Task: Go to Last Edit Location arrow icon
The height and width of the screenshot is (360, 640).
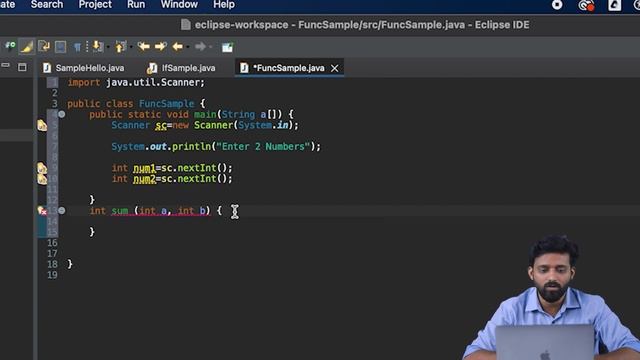Action: tap(143, 47)
